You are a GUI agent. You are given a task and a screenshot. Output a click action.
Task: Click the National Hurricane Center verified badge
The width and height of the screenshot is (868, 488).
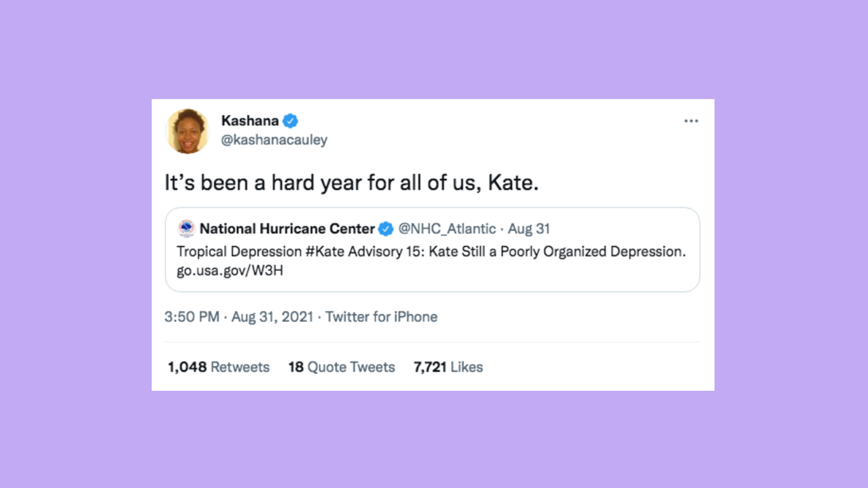point(386,228)
